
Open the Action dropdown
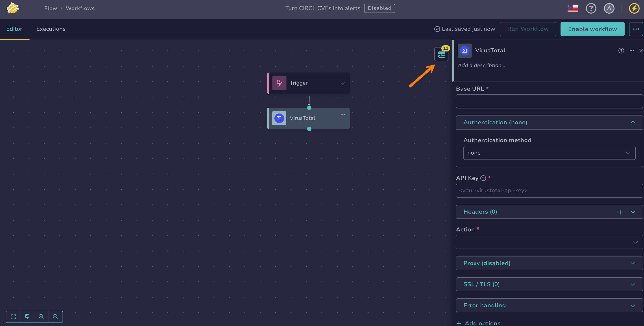click(x=549, y=242)
